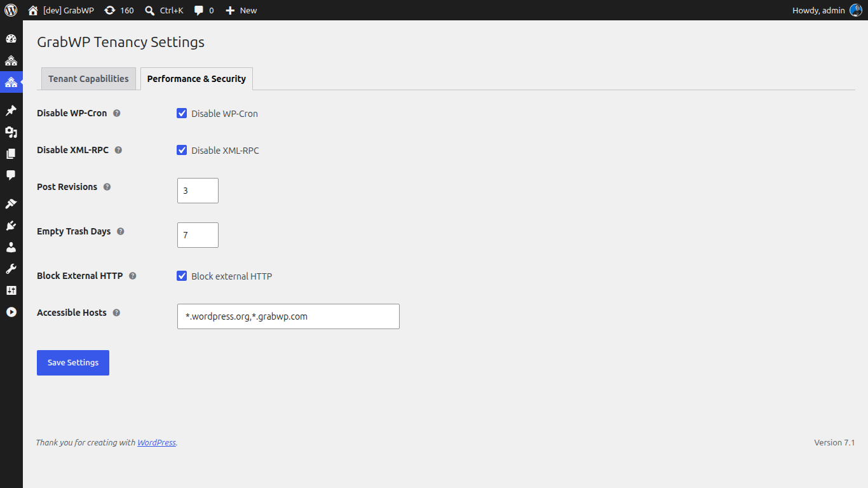
Task: Show help for Disable XML-RPC
Action: pyautogui.click(x=118, y=150)
